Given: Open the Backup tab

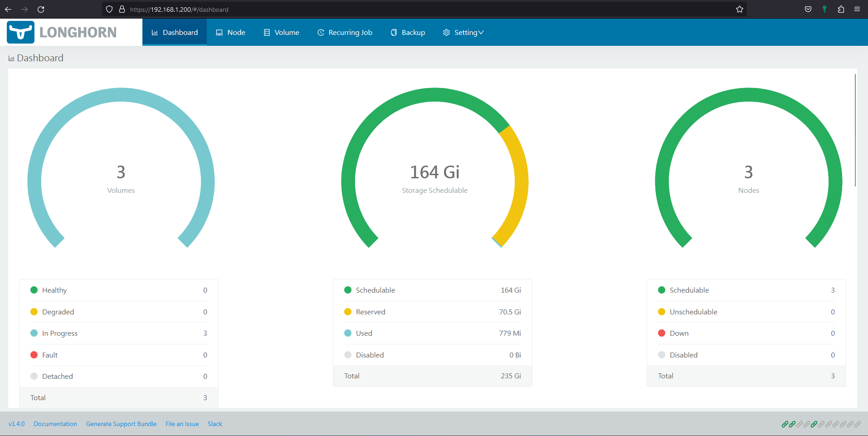Looking at the screenshot, I should 408,32.
